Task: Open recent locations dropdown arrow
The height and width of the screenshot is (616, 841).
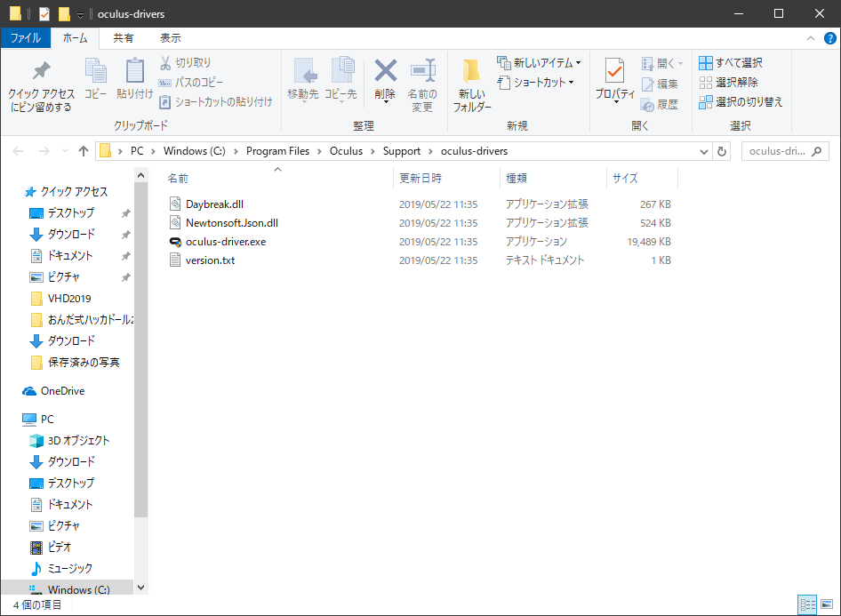Action: (65, 151)
